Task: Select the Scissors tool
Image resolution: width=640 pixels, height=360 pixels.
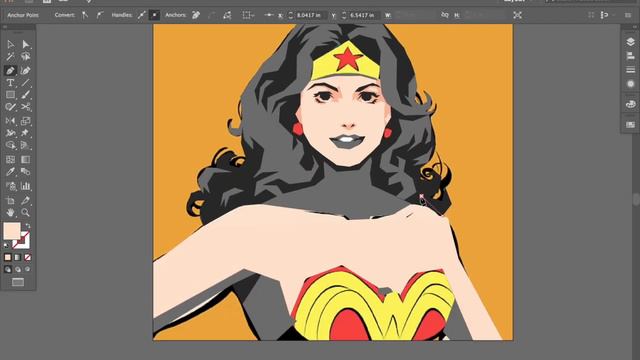Action: coord(26,107)
